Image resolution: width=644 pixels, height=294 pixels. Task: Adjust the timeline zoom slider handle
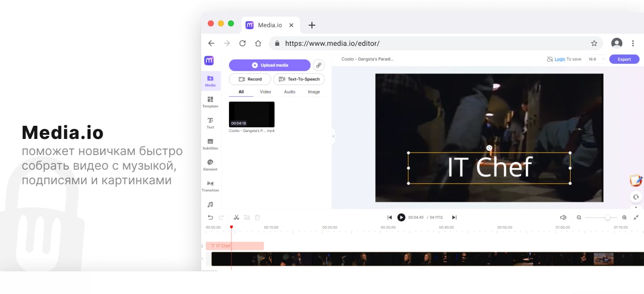tap(608, 217)
